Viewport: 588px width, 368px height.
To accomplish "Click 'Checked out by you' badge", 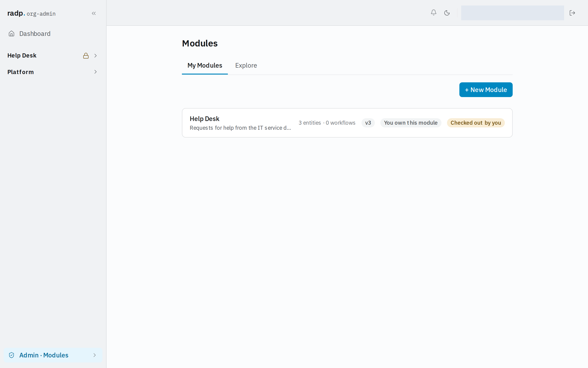I will coord(476,123).
